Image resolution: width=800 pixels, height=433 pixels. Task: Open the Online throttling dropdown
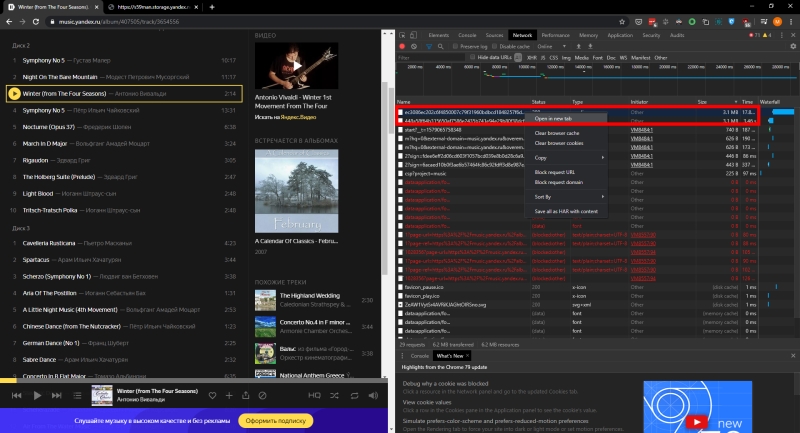click(x=552, y=46)
